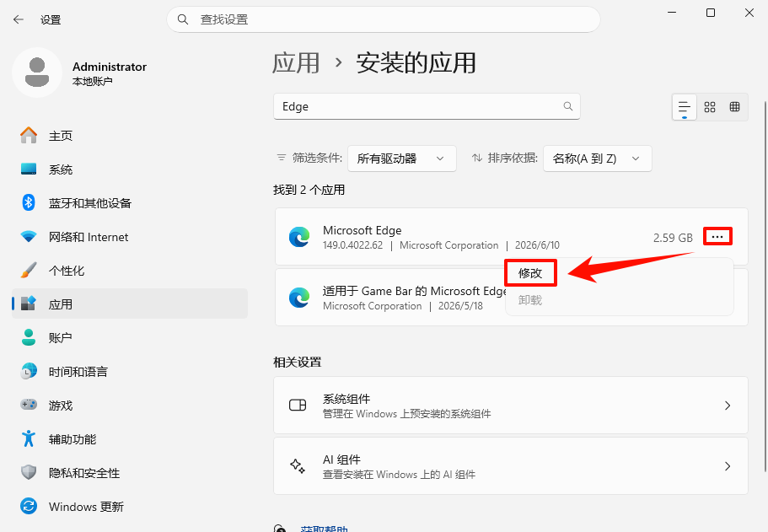Screen dimensions: 768x532
Task: Open Windows 更新 settings
Action: 130,506
